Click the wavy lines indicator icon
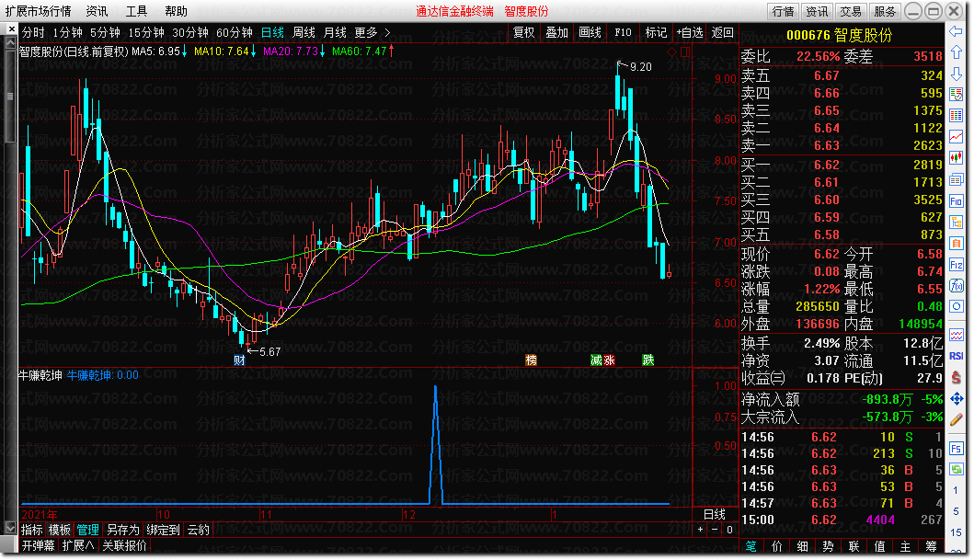 [x=956, y=335]
